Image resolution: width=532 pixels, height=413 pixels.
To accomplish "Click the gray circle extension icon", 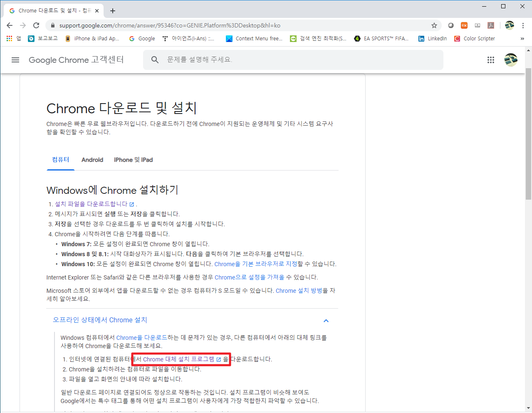I will point(451,25).
